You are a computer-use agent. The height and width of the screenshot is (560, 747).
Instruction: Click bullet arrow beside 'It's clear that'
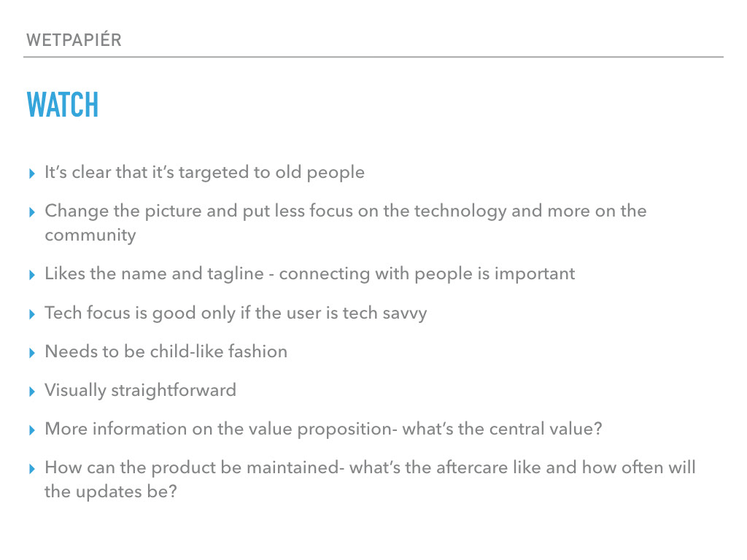point(32,174)
